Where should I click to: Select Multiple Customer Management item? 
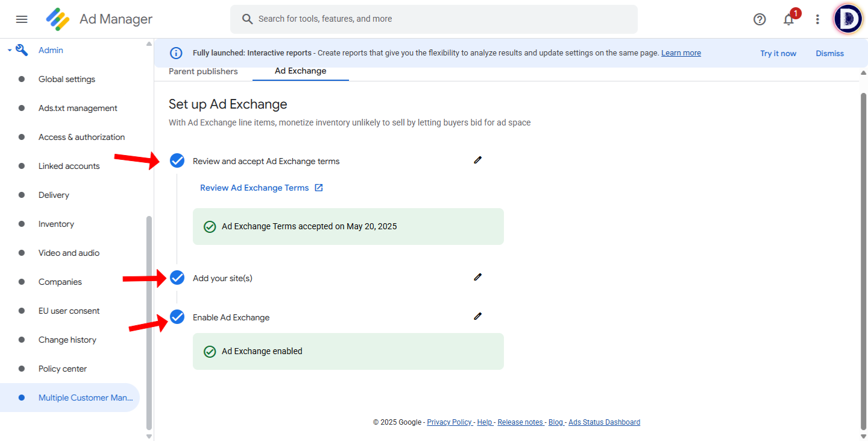pos(70,398)
